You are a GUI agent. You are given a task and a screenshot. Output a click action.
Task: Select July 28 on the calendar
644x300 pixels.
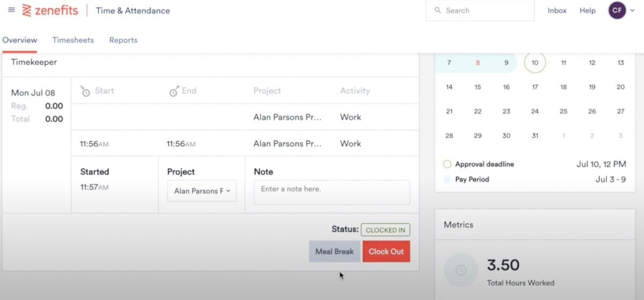pos(449,136)
